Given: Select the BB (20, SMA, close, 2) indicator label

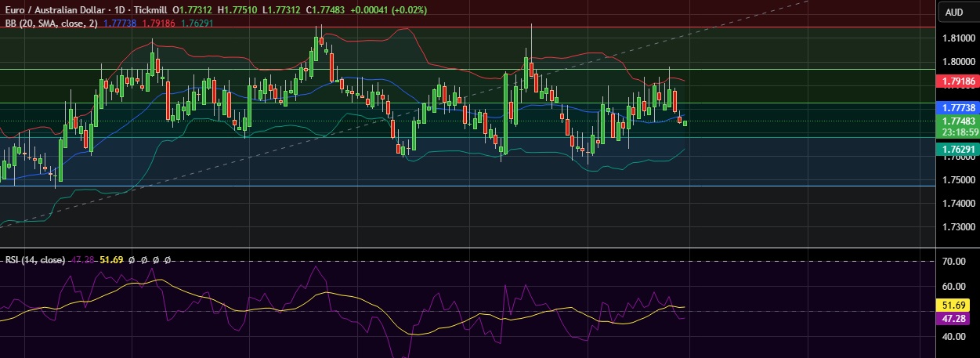Looking at the screenshot, I should pyautogui.click(x=50, y=24).
